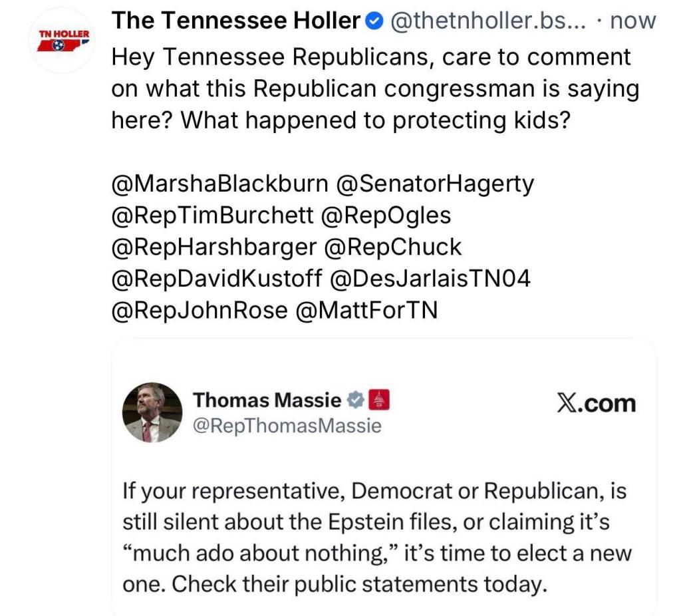The height and width of the screenshot is (616, 681).
Task: Click Thomas Massie's profile photo
Action: [152, 412]
